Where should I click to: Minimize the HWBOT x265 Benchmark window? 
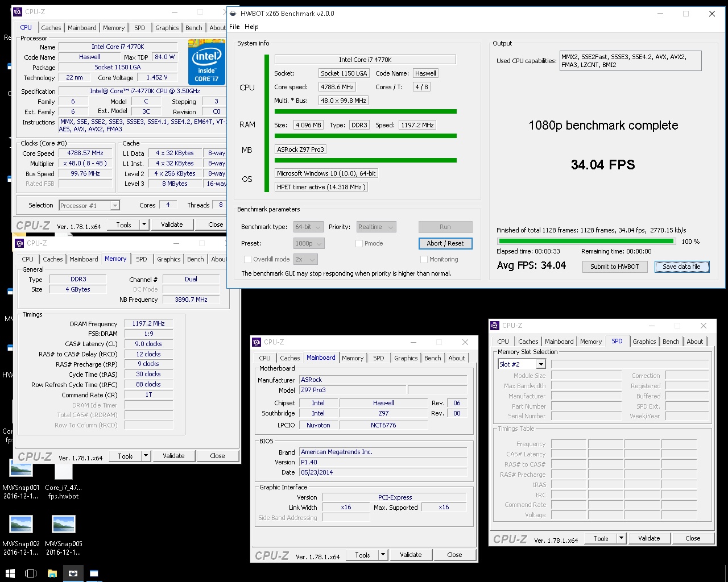coord(660,14)
